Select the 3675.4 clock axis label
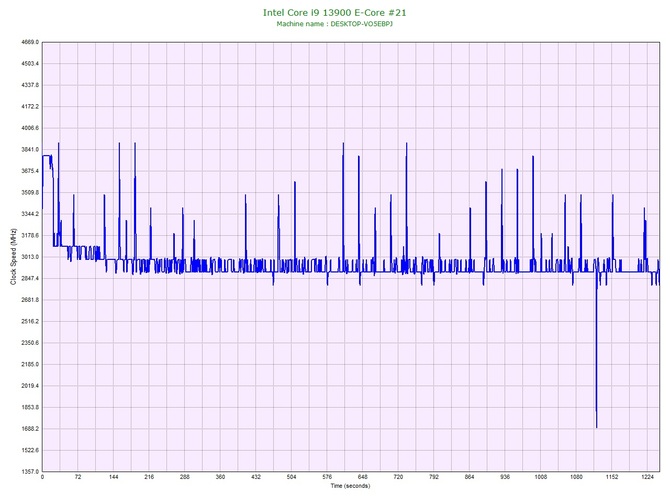This screenshot has width=670, height=503. coord(30,171)
